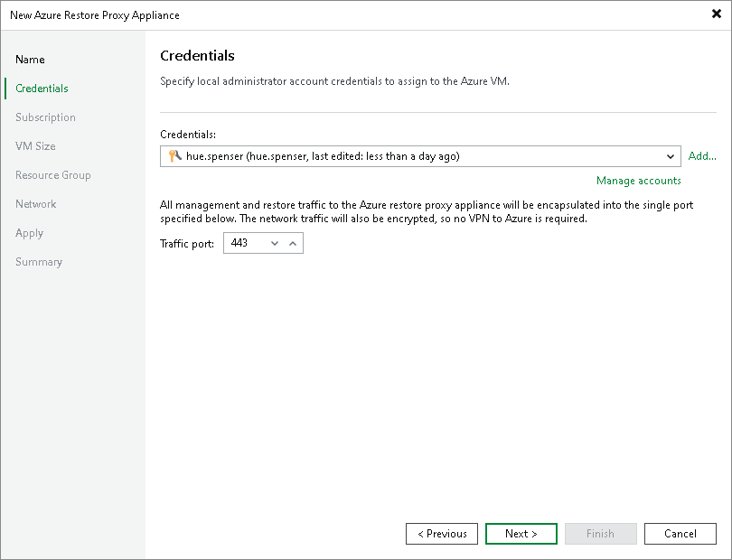732x560 pixels.
Task: Cancel the wizard
Action: (680, 534)
